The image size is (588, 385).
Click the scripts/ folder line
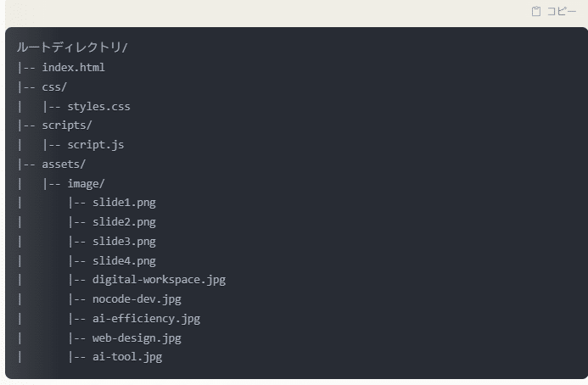67,126
